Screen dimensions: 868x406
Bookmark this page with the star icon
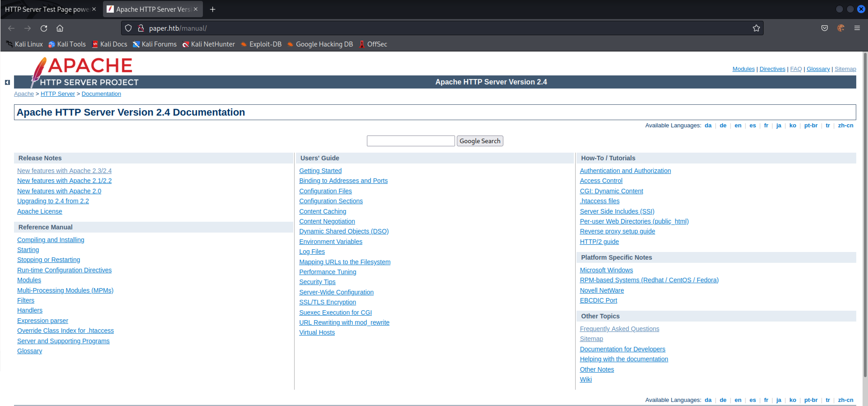point(755,28)
